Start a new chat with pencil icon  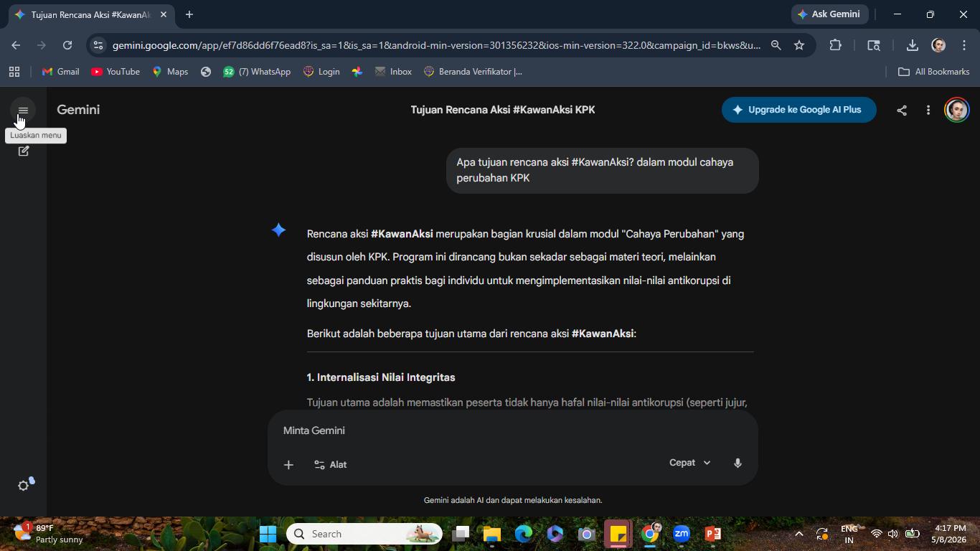[x=24, y=151]
